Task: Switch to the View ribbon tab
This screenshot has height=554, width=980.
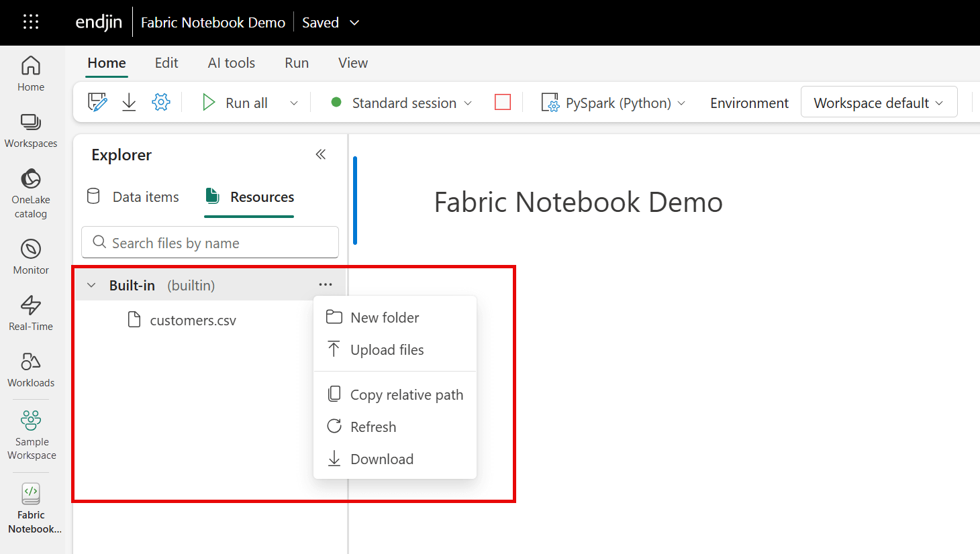Action: [353, 63]
